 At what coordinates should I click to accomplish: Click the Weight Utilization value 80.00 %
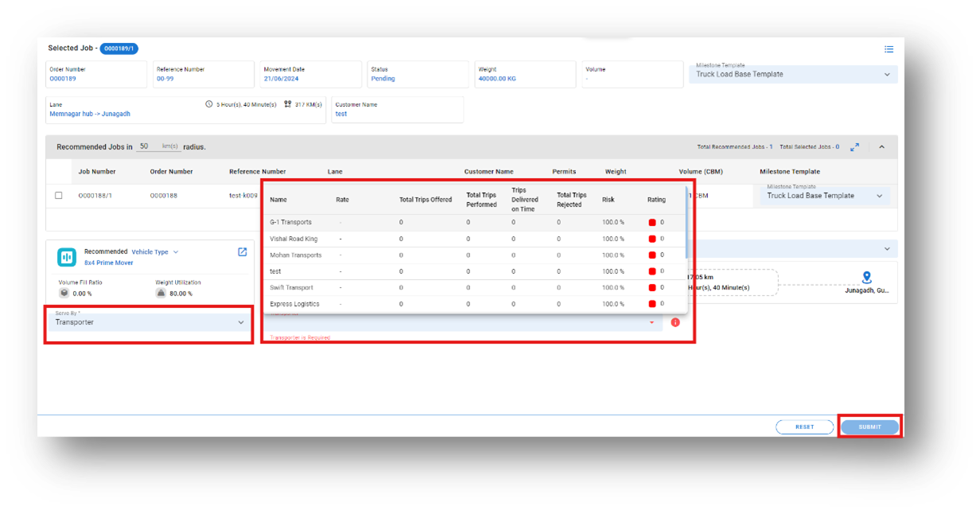[x=181, y=294]
